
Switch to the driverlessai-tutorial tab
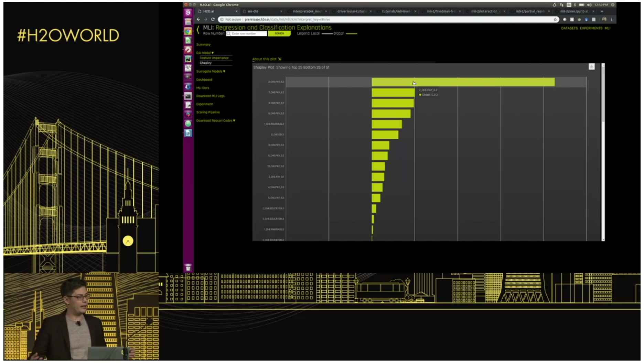pos(352,11)
